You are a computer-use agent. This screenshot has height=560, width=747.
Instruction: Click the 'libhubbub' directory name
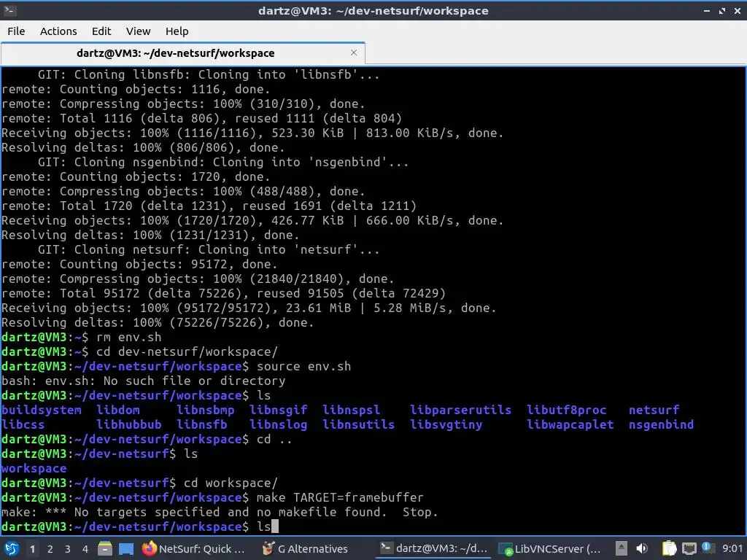[129, 424]
